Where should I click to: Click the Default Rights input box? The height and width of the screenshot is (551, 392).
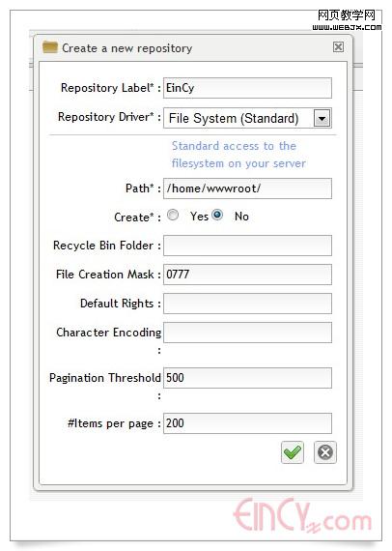[247, 304]
